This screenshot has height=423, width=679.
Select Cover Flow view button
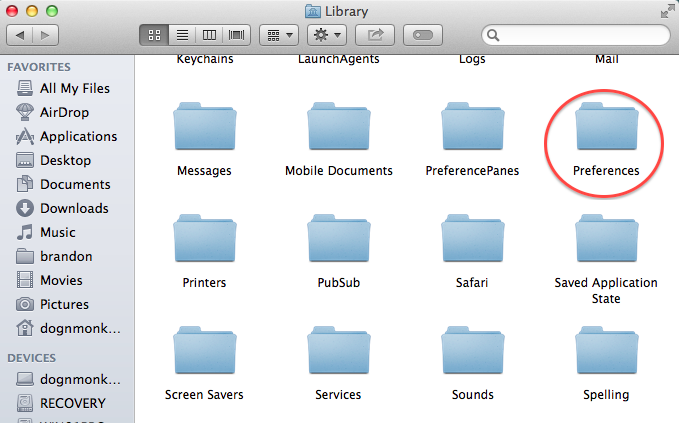pyautogui.click(x=236, y=35)
